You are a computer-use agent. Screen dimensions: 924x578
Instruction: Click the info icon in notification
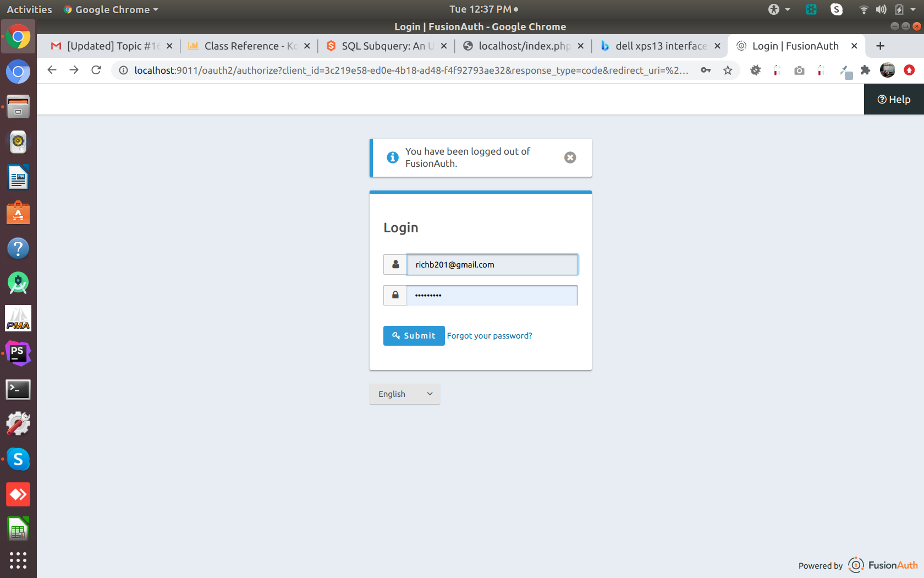[x=393, y=157]
